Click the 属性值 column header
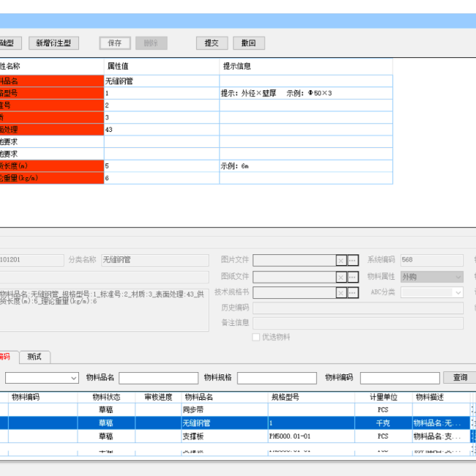The height and width of the screenshot is (476, 476). [162, 66]
